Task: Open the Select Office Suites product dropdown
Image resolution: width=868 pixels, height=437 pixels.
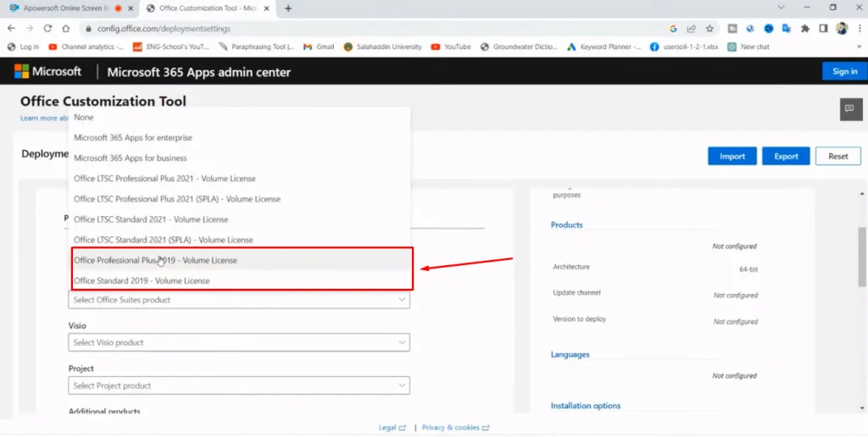Action: click(x=239, y=300)
